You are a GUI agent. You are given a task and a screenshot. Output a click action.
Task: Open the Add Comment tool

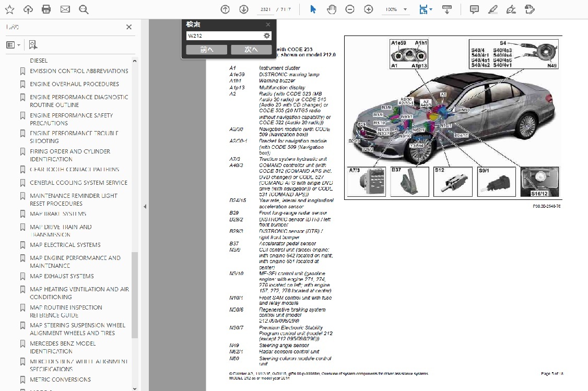point(474,9)
